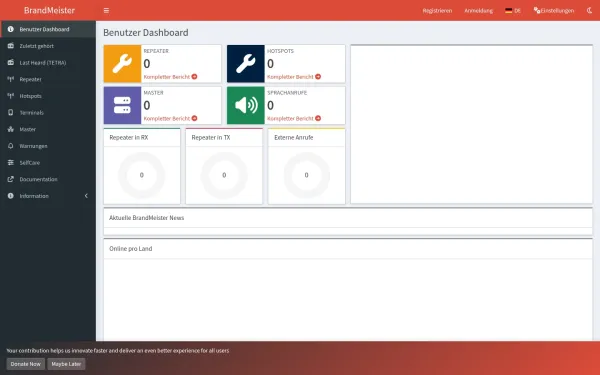600x375 pixels.
Task: Open SelfCare sidebar entry
Action: point(48,163)
